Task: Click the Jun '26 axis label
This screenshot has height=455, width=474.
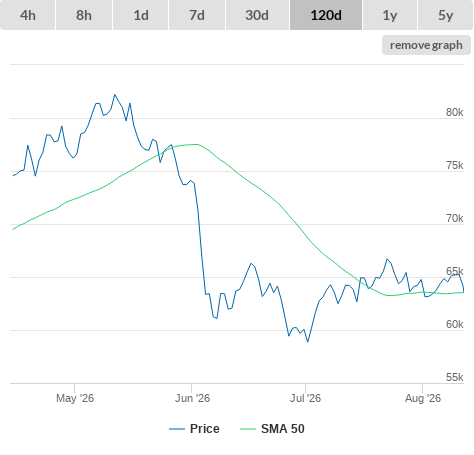Action: 192,398
